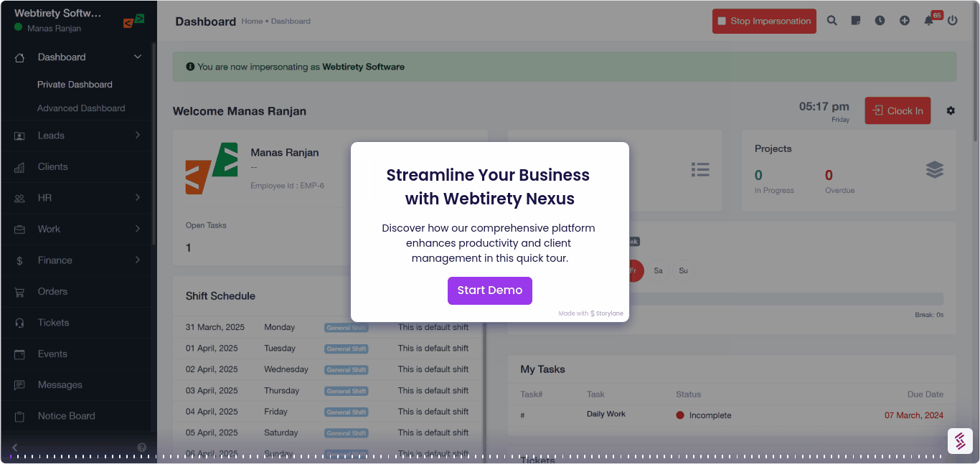980x464 pixels.
Task: Click the Dashboard home icon in sidebar
Action: tap(20, 57)
